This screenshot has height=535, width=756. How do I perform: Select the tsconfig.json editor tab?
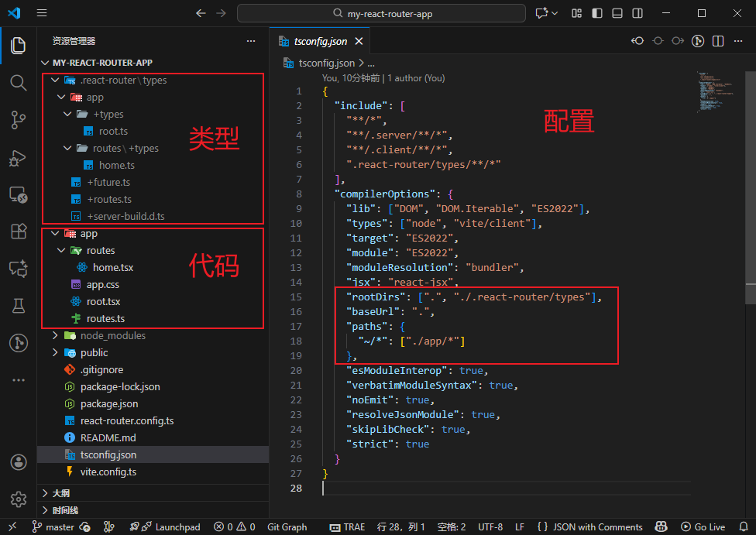pos(320,42)
